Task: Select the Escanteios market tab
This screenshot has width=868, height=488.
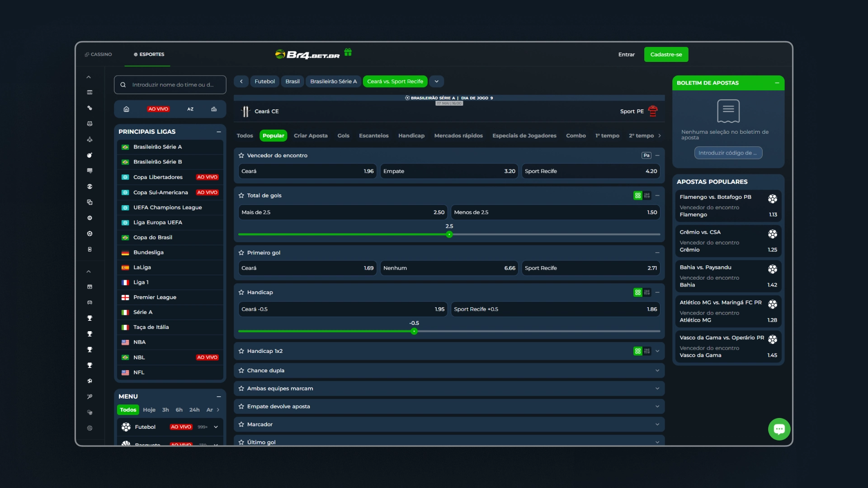Action: 373,136
